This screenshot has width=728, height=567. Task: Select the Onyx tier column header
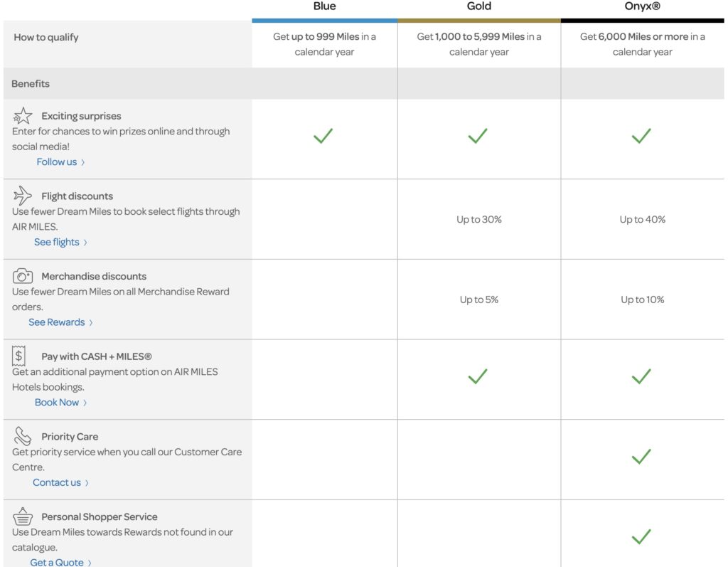click(x=642, y=6)
